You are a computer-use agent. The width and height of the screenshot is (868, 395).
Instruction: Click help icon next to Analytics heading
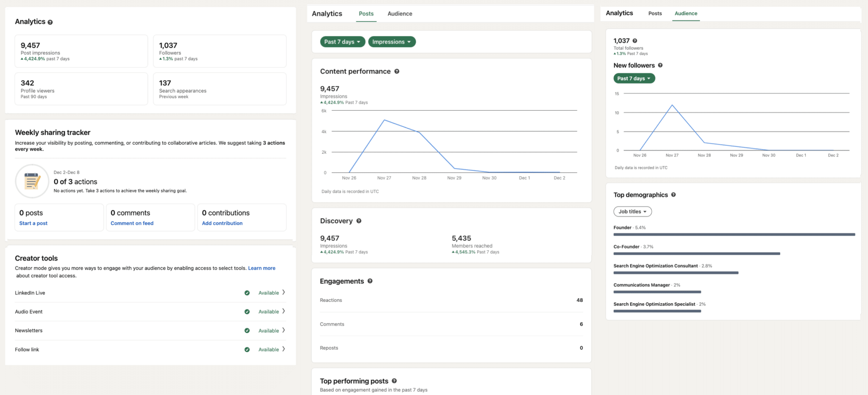(x=50, y=22)
